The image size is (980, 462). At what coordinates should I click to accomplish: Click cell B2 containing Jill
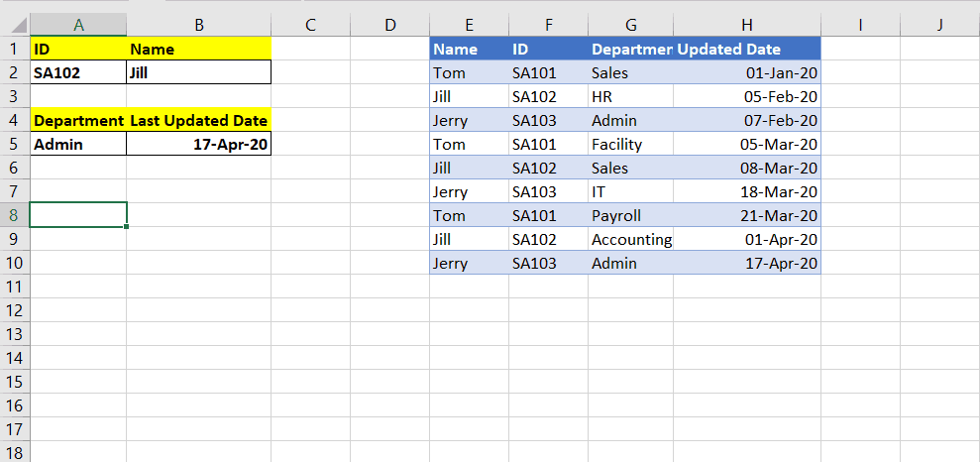[x=199, y=72]
